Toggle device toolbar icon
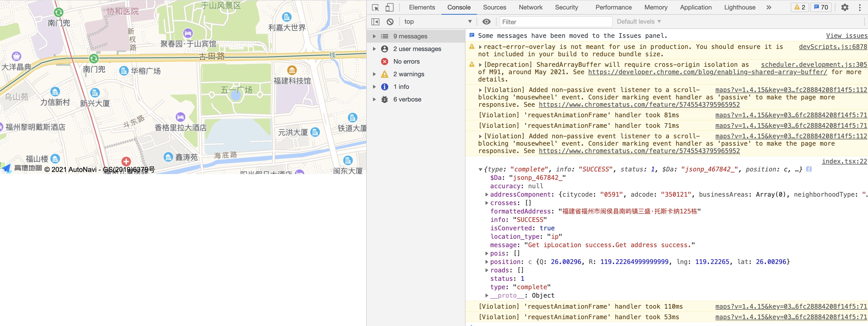 [x=390, y=7]
